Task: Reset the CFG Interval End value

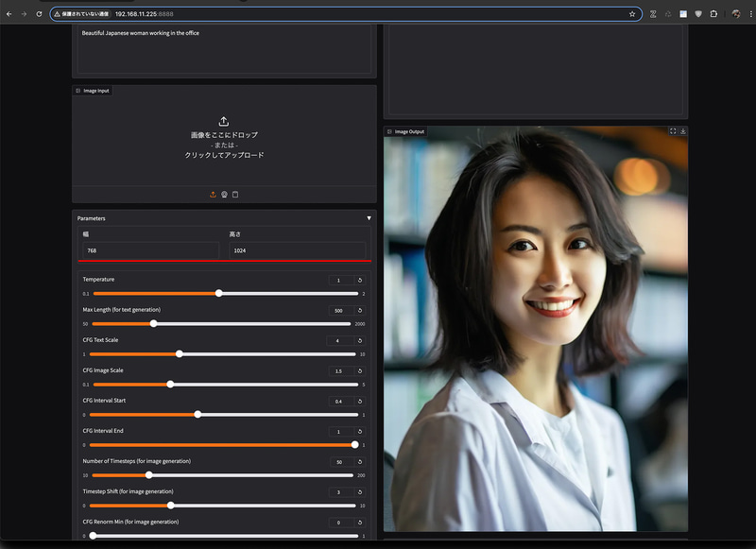Action: click(360, 432)
